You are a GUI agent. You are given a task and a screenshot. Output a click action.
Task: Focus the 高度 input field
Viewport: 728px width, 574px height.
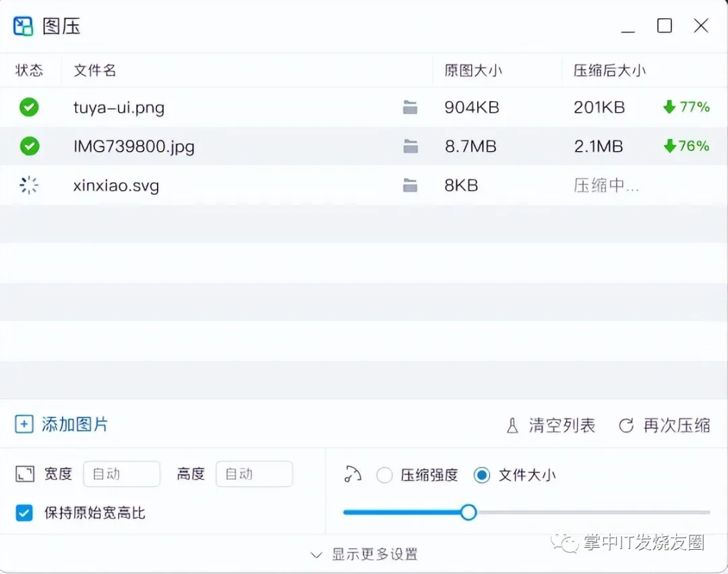pos(254,473)
